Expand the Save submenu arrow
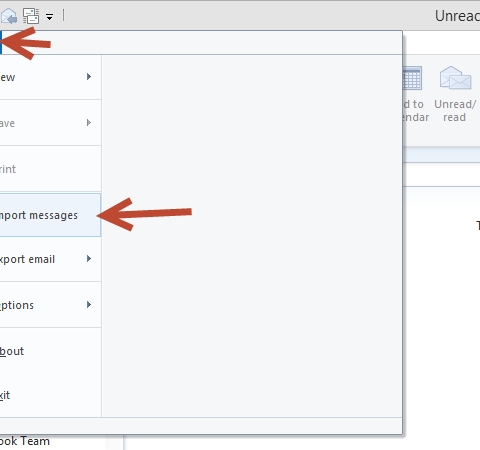Screen dimensions: 480x450 [x=89, y=123]
